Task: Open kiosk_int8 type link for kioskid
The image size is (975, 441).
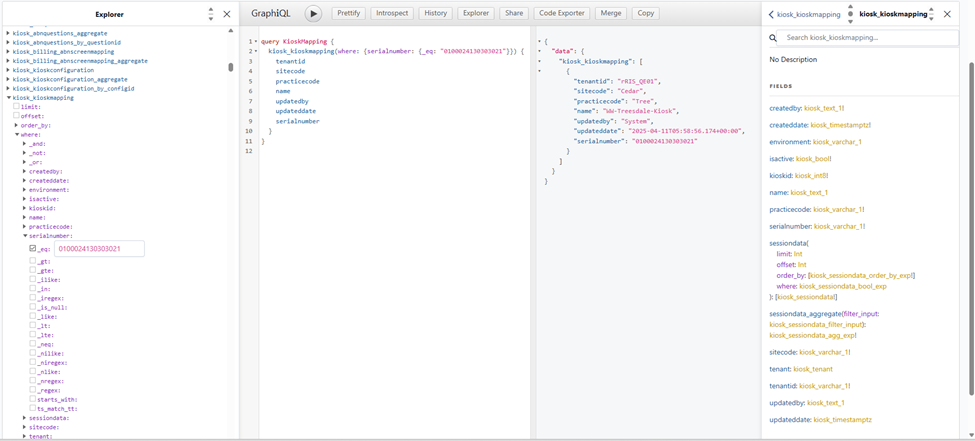Action: coord(811,176)
